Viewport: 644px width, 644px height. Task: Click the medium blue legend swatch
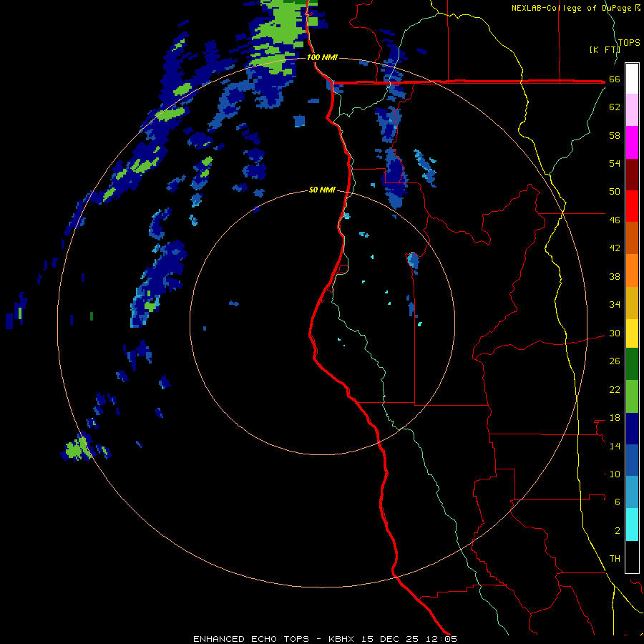click(632, 460)
